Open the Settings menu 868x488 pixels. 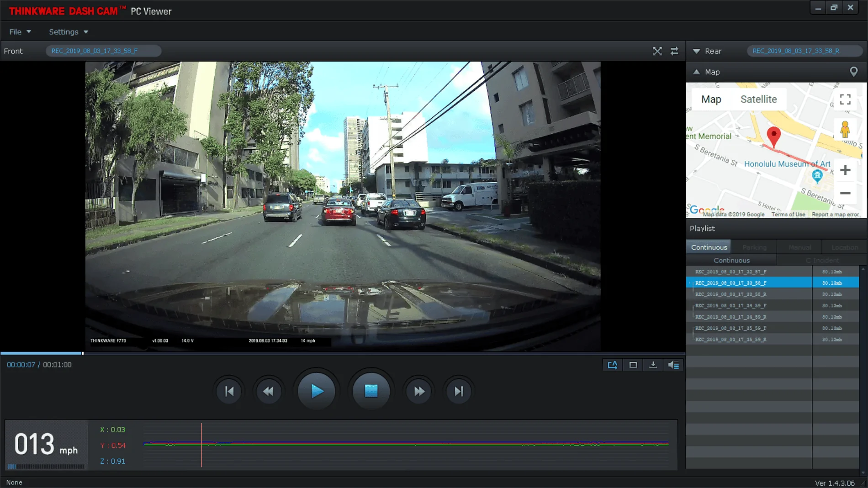pyautogui.click(x=69, y=32)
